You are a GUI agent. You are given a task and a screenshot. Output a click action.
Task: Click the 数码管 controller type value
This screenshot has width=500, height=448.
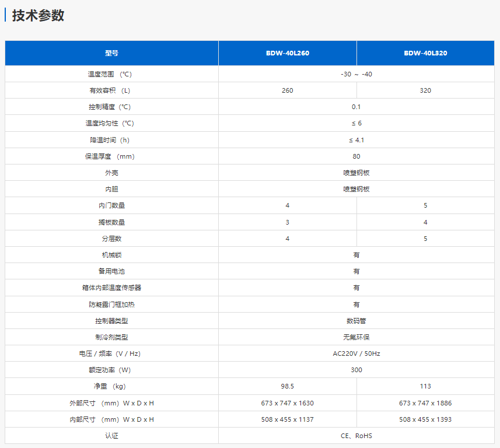coord(356,321)
